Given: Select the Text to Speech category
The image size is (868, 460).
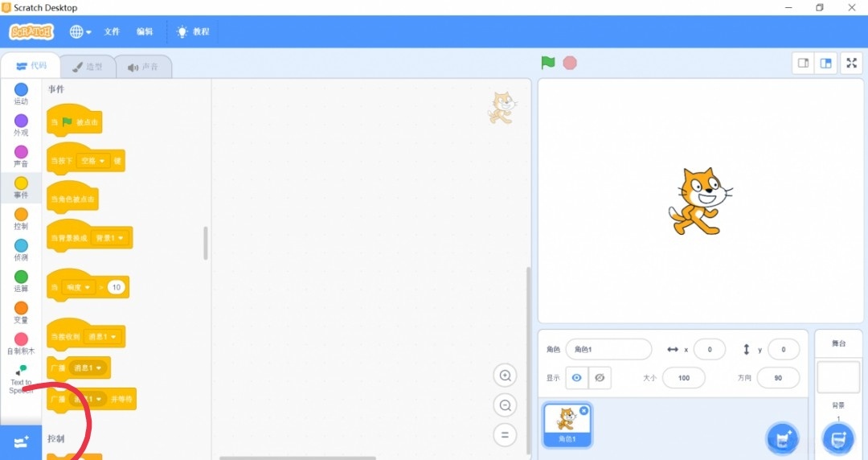Looking at the screenshot, I should 21,379.
